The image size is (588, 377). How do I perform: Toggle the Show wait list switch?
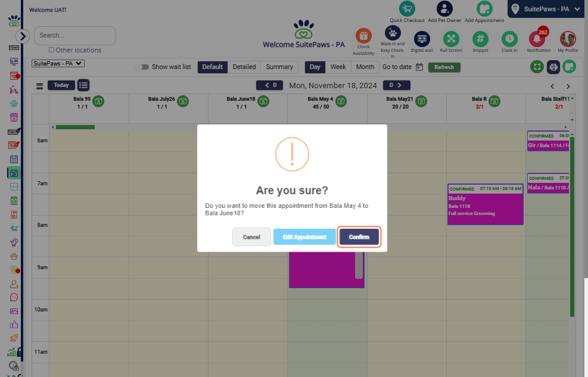tap(142, 67)
